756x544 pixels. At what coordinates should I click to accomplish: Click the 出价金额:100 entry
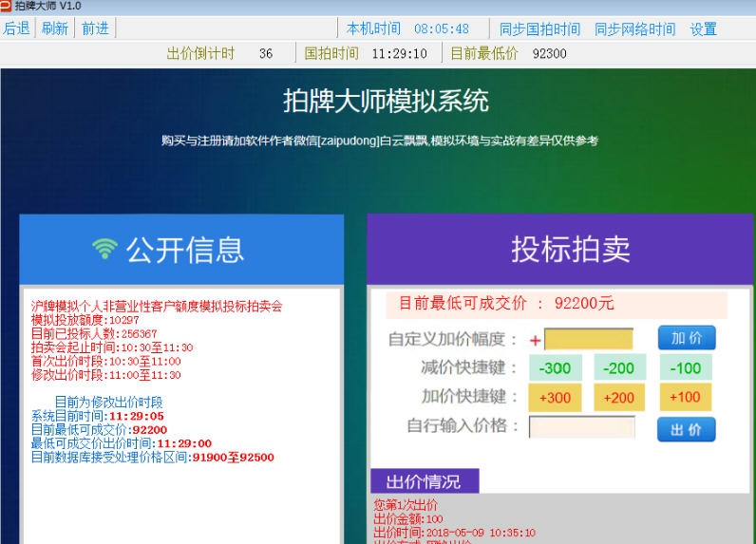(x=408, y=519)
